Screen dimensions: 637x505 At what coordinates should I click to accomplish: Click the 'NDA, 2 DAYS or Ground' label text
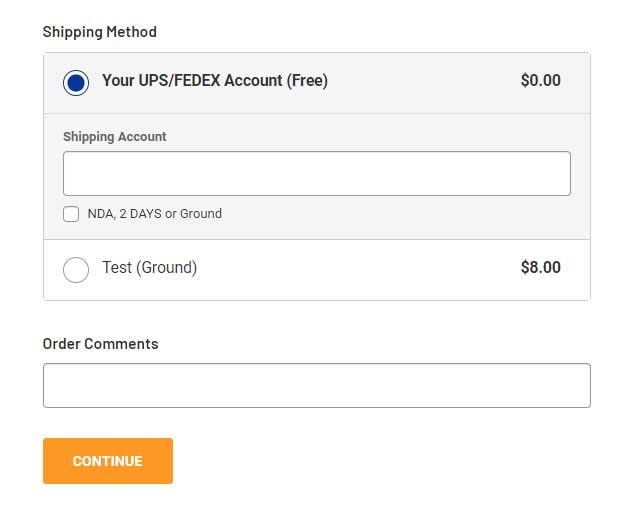coord(155,214)
